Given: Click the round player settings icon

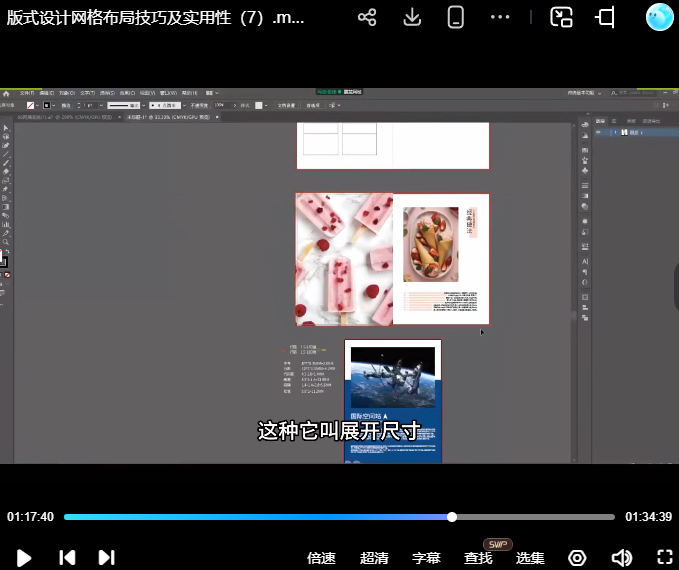Looking at the screenshot, I should pyautogui.click(x=577, y=557).
